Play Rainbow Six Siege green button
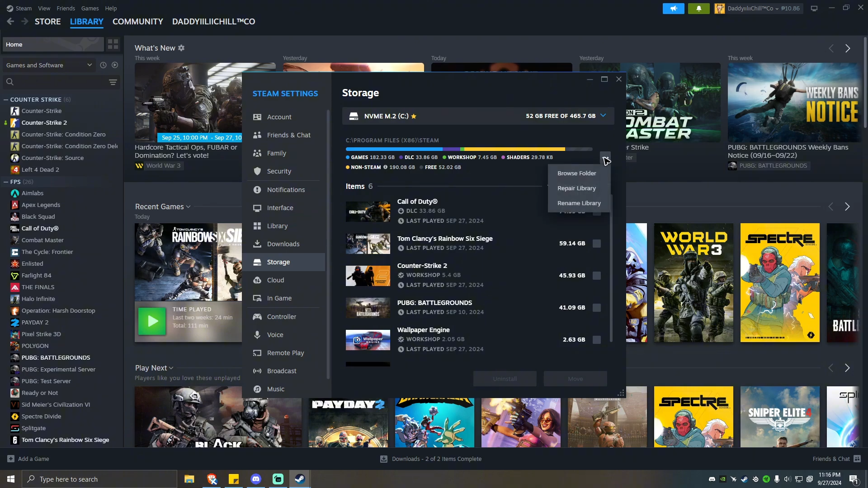Screen dimensions: 868x488 click(152, 321)
